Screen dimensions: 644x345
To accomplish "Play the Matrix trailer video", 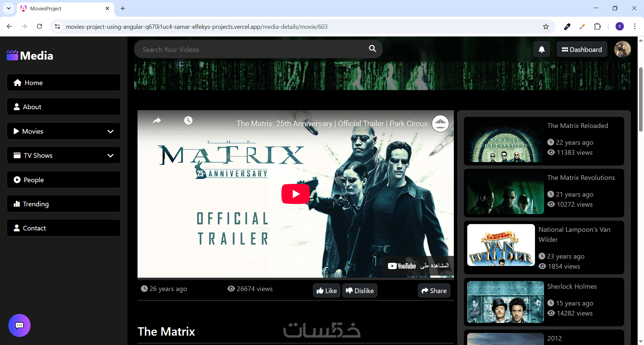I will tap(296, 194).
